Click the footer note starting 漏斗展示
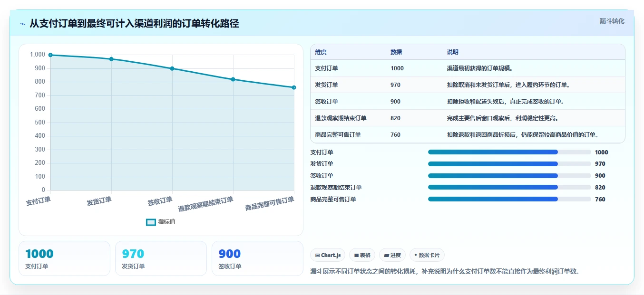Screen dimensions: 644x295 pos(445,272)
